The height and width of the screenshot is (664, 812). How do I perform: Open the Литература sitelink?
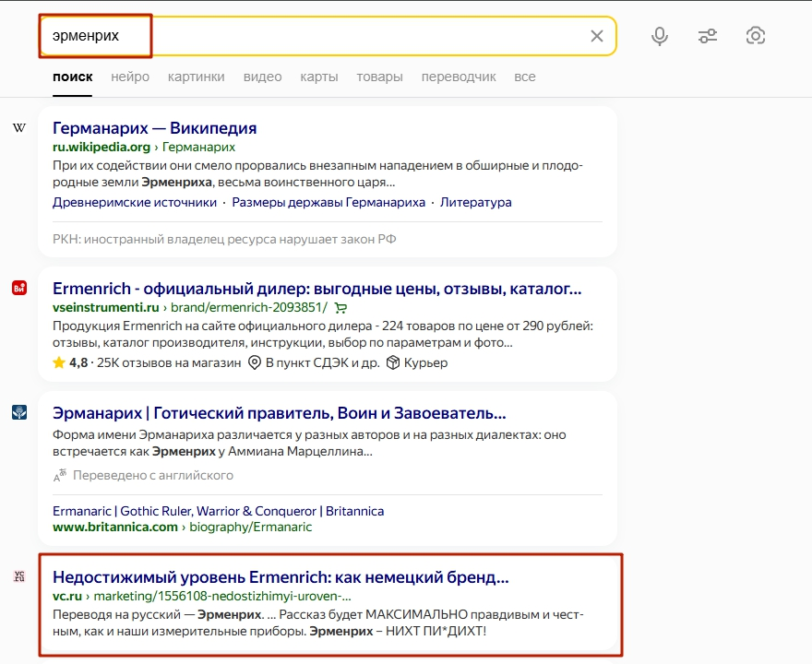476,202
